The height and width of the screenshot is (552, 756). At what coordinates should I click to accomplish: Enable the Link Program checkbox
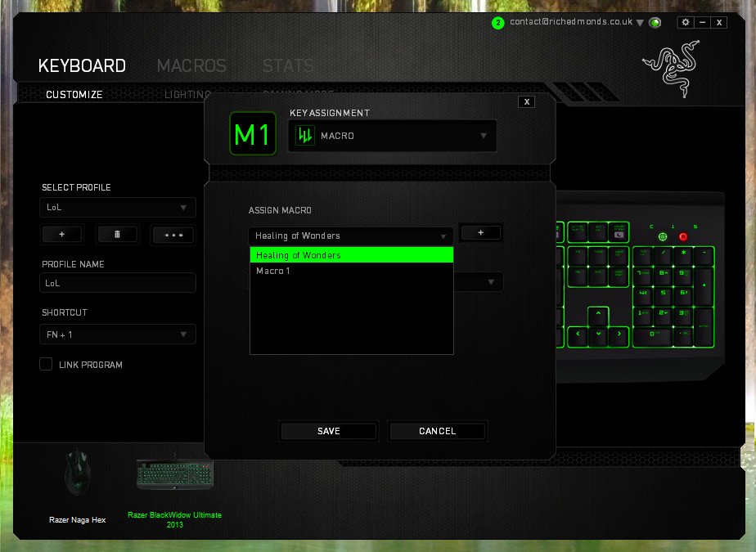coord(46,364)
